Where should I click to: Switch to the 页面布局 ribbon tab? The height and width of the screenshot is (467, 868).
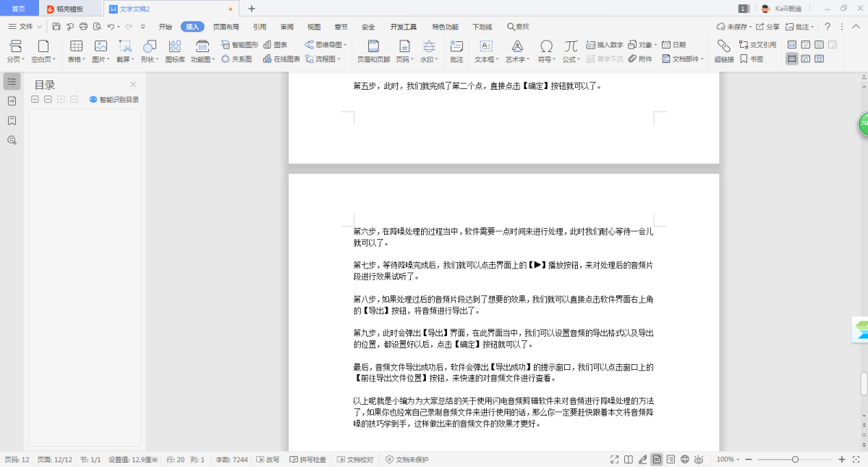pos(226,27)
